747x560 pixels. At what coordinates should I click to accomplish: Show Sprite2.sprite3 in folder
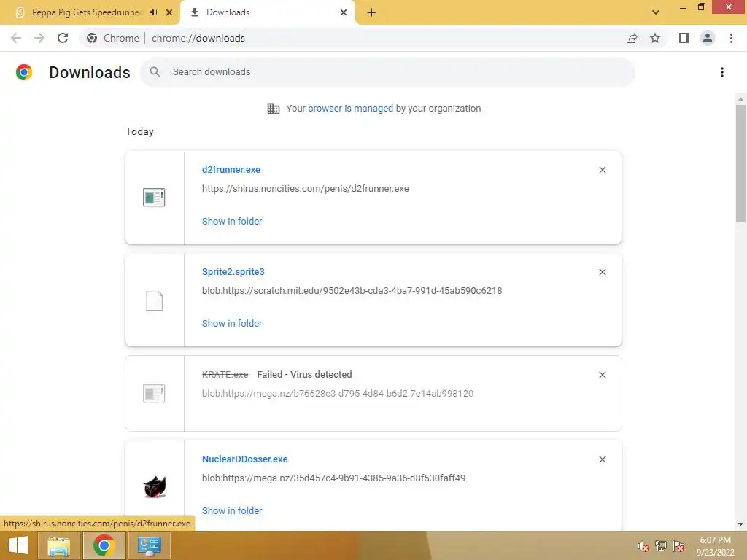[x=232, y=323]
